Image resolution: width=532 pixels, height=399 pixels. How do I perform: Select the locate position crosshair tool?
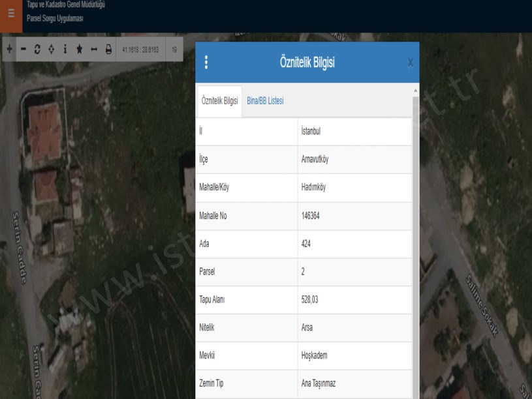(x=51, y=50)
